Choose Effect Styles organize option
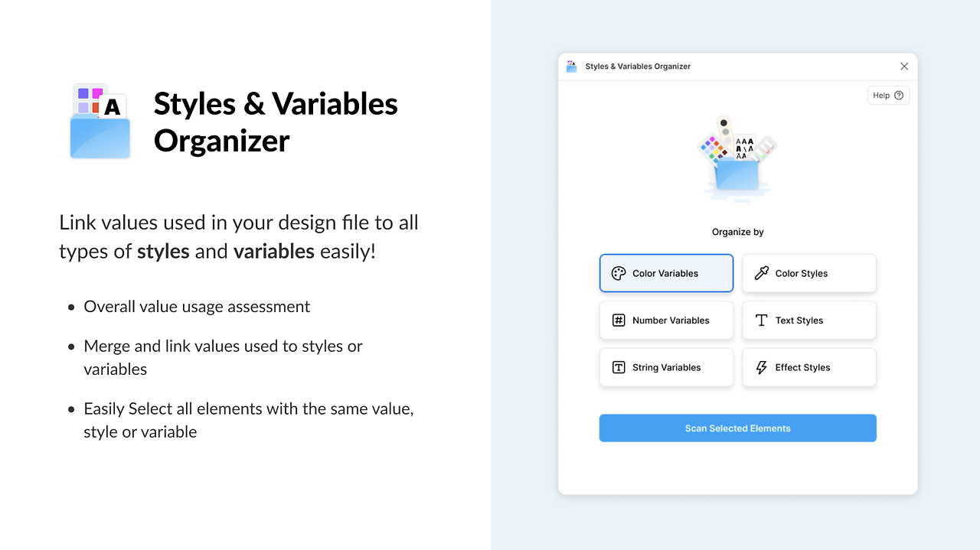The image size is (980, 550). pyautogui.click(x=809, y=367)
